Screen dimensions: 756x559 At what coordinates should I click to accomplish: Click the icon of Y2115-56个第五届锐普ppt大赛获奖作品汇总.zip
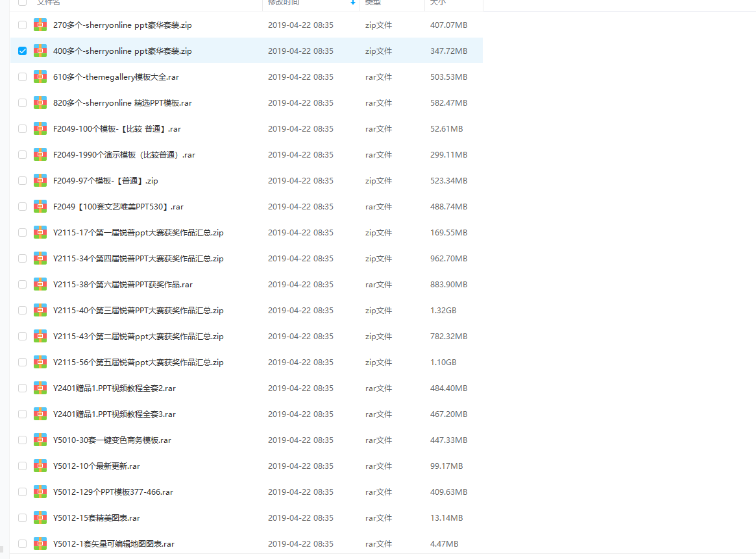click(40, 363)
